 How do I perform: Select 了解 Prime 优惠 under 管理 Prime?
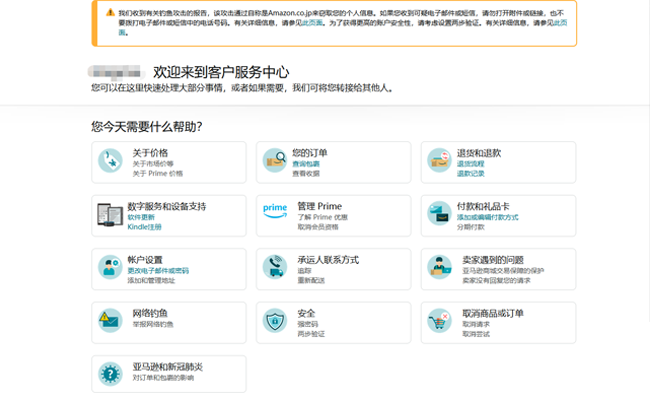[323, 217]
